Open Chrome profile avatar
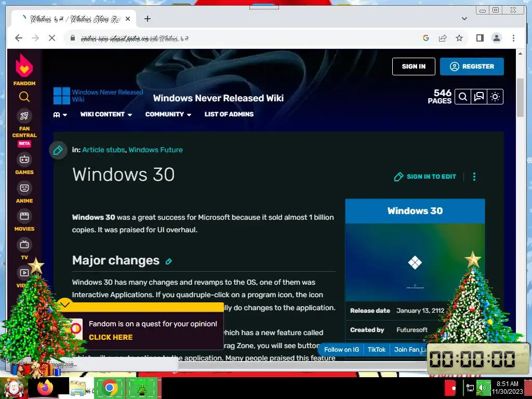The image size is (532, 399). [496, 38]
